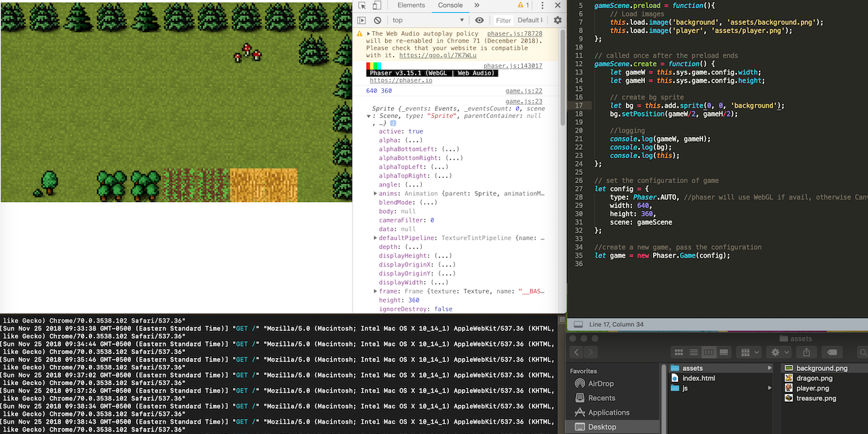Open DevTools settings via the gear icon
Viewport: 868px width, 434px height.
coord(558,20)
